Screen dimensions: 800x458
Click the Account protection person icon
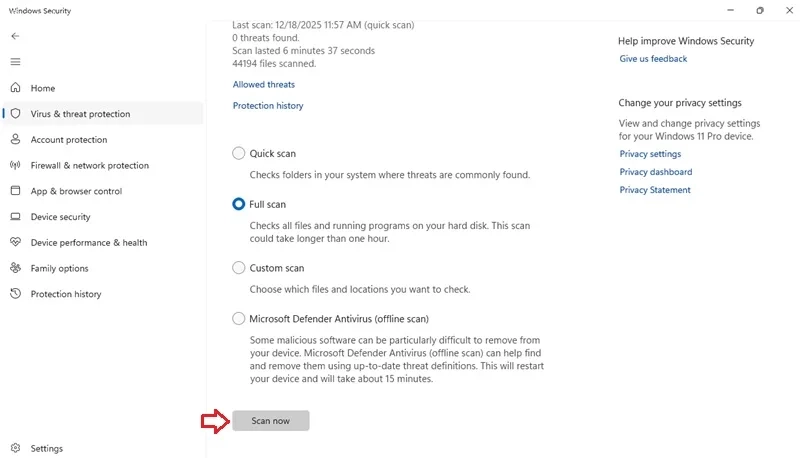pyautogui.click(x=15, y=139)
